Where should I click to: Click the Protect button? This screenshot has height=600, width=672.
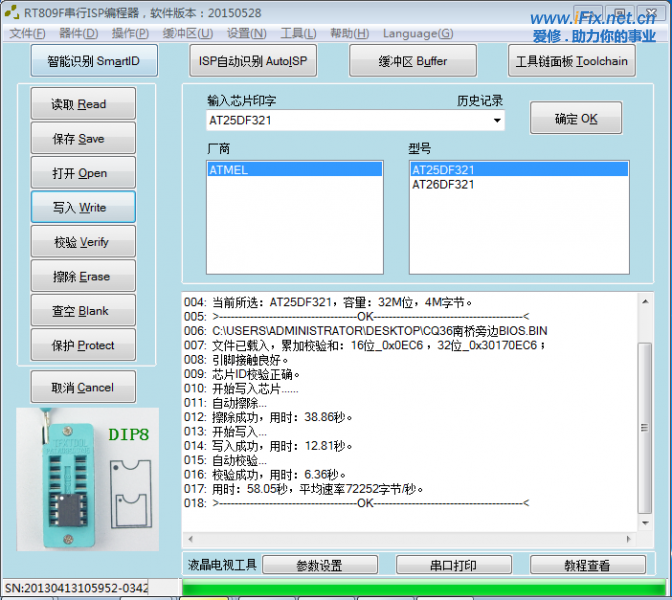(x=83, y=345)
